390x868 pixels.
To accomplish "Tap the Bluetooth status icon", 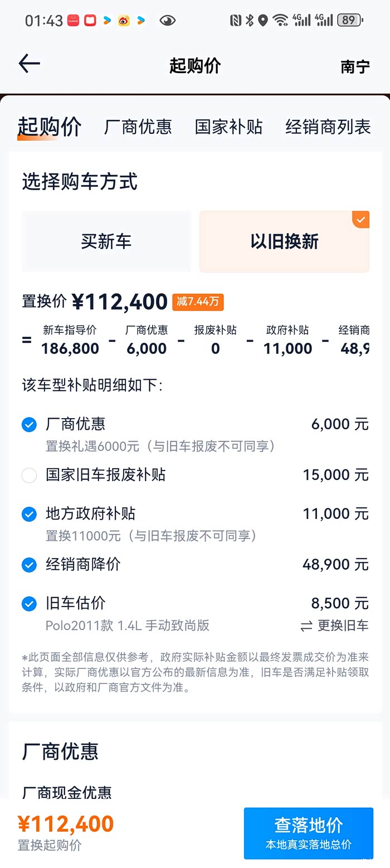I will pyautogui.click(x=250, y=21).
